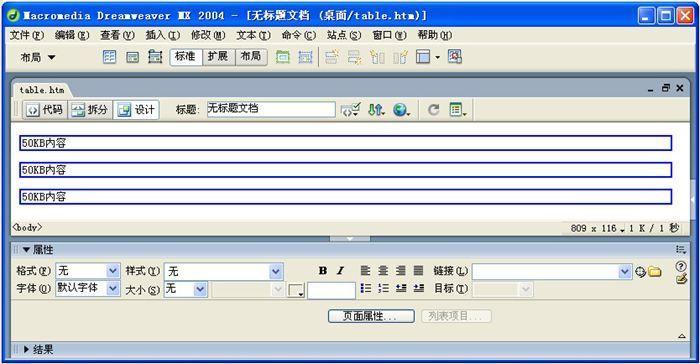This screenshot has width=700, height=364.
Task: Open the File Management arrows icon
Action: coord(376,109)
